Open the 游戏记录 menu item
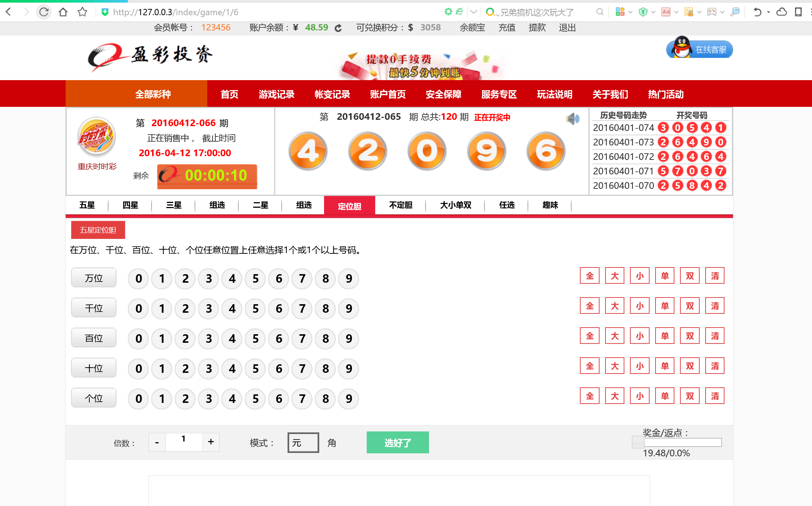The width and height of the screenshot is (812, 506). point(277,94)
